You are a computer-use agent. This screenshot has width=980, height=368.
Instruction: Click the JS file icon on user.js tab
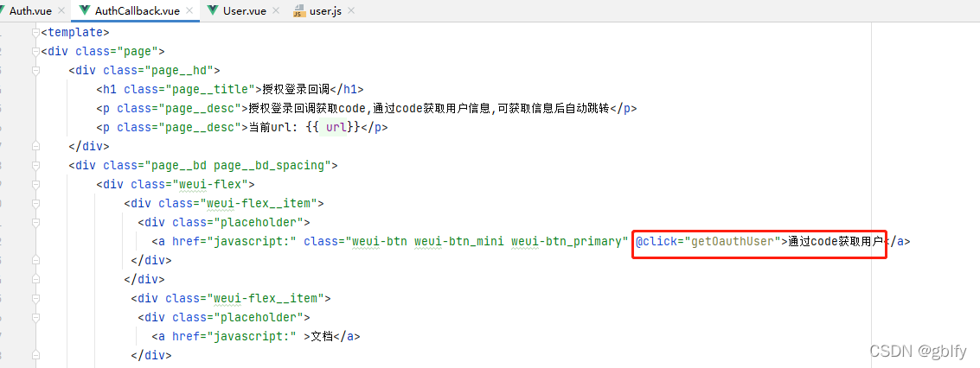299,11
